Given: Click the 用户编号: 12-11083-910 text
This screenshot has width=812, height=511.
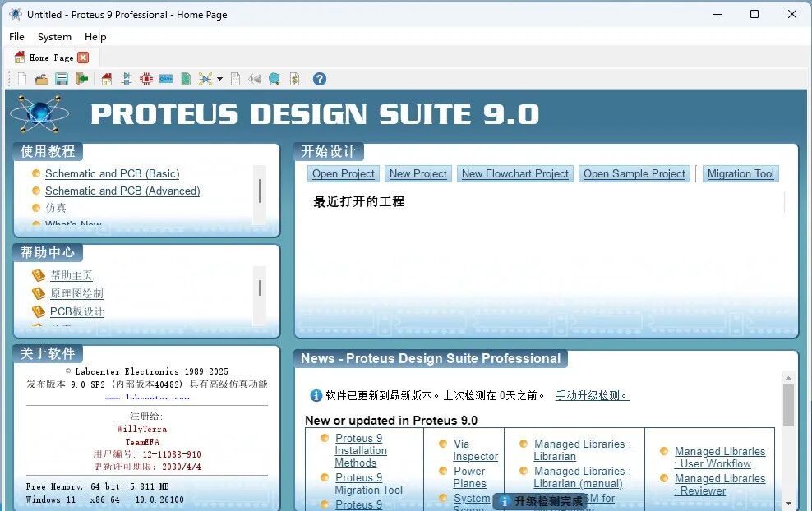Looking at the screenshot, I should pyautogui.click(x=147, y=454).
